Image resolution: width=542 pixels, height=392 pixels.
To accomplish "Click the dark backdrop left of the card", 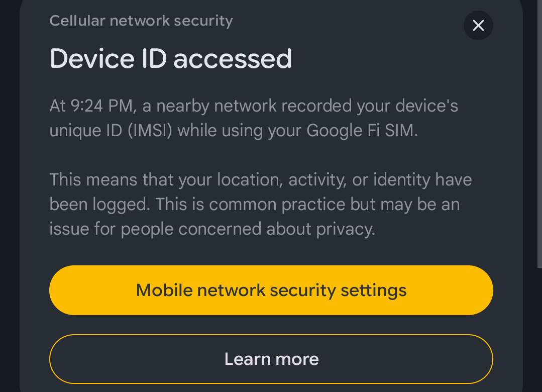I will point(9,201).
